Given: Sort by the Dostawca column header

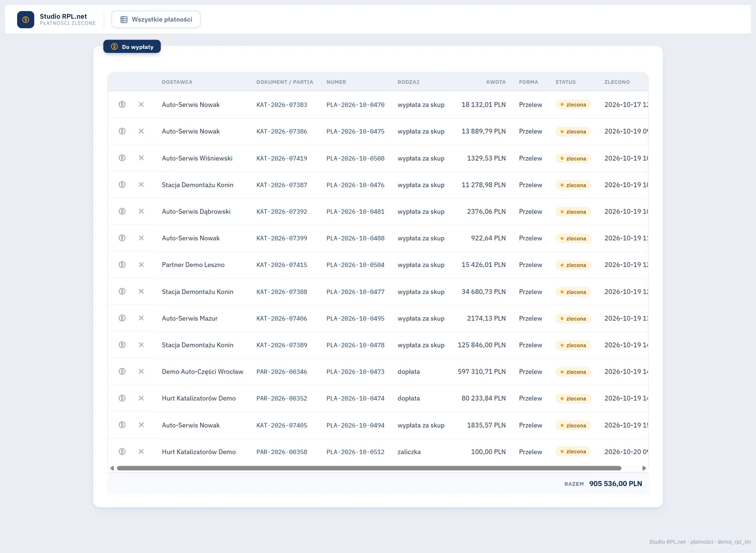Looking at the screenshot, I should (x=177, y=82).
